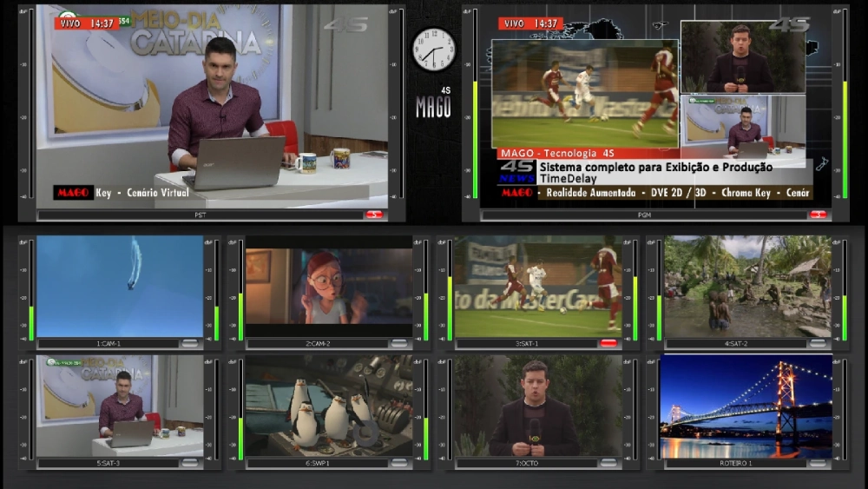Click the 3:SAT-1 label
The width and height of the screenshot is (868, 489).
point(527,344)
